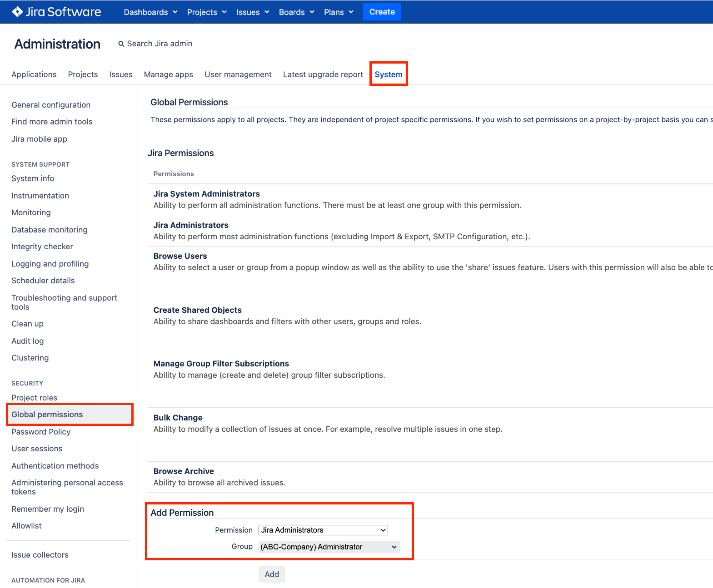Open the Integrity checker
713x588 pixels.
(x=42, y=247)
